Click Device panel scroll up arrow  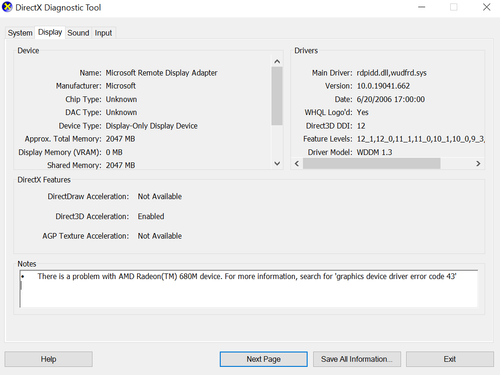(277, 62)
